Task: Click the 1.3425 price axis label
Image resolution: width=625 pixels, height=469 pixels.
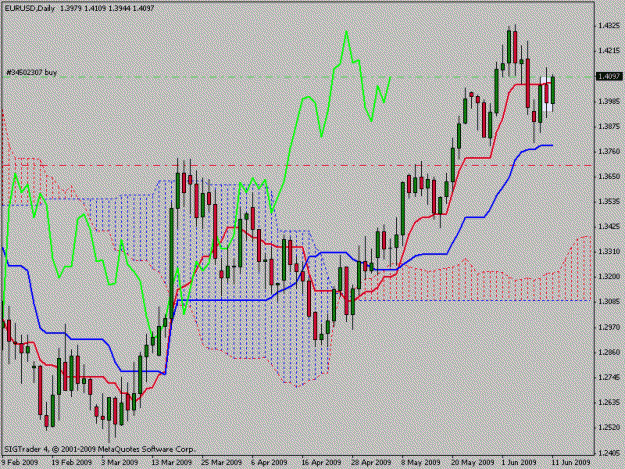Action: click(609, 226)
